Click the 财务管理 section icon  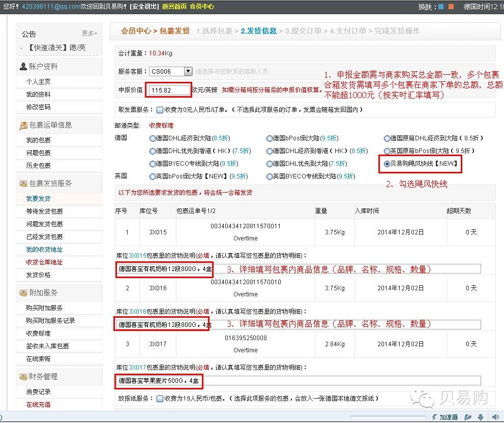(x=23, y=377)
